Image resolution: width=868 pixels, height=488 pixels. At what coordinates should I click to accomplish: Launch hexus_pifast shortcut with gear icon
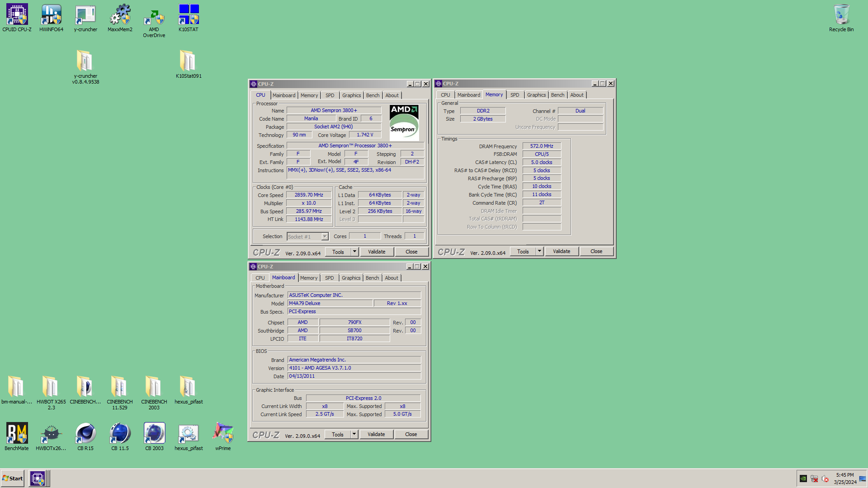coord(189,436)
